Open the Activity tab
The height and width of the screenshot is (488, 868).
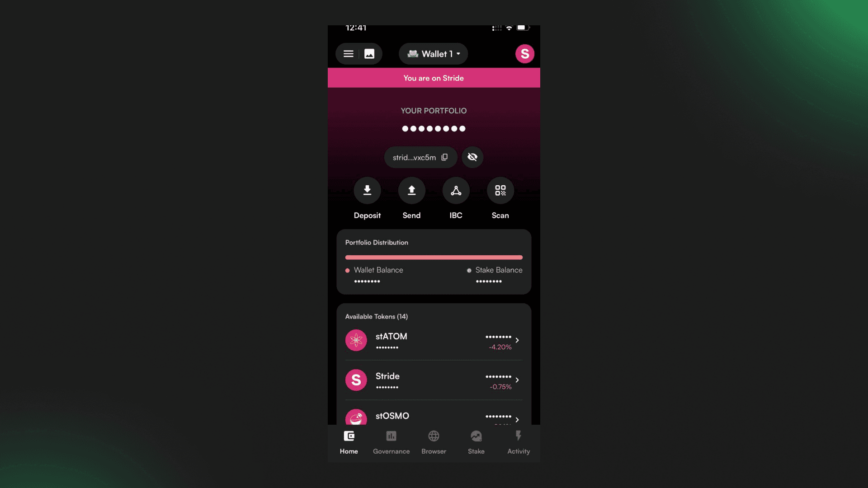(x=519, y=442)
